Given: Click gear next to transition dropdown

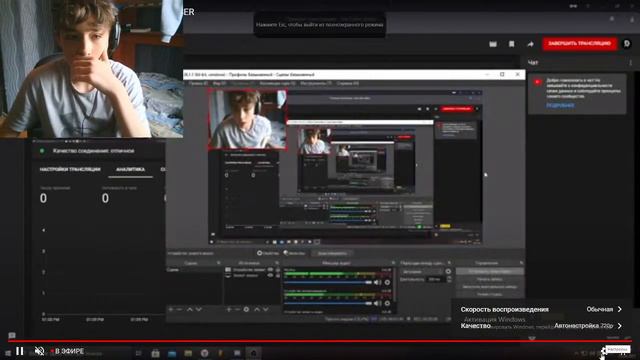Looking at the screenshot, I should [448, 271].
